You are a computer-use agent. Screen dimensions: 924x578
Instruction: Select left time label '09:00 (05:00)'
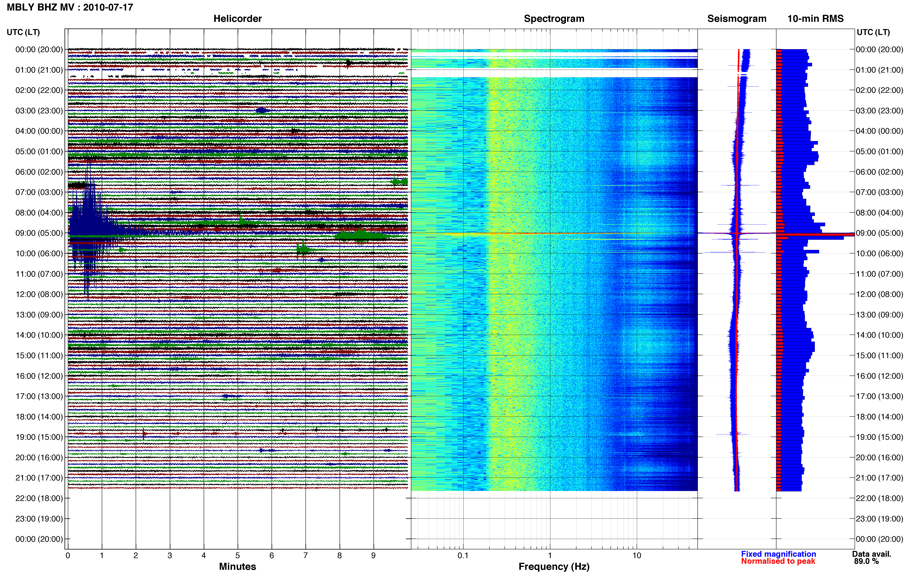[39, 233]
